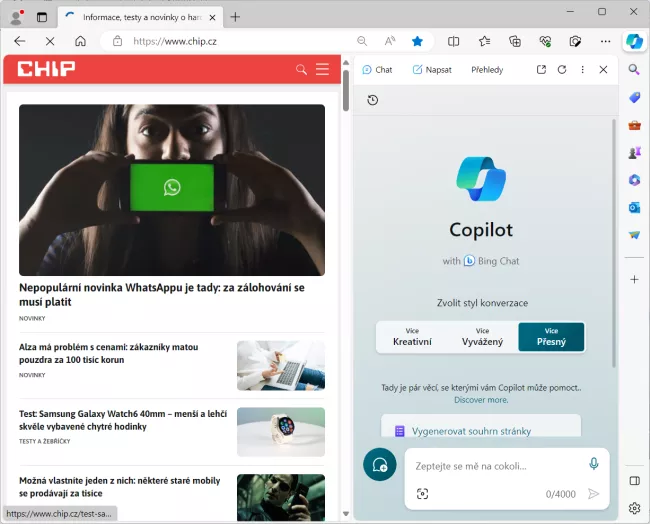Switch to the Napsat tab
This screenshot has height=524, width=650.
pyautogui.click(x=431, y=70)
